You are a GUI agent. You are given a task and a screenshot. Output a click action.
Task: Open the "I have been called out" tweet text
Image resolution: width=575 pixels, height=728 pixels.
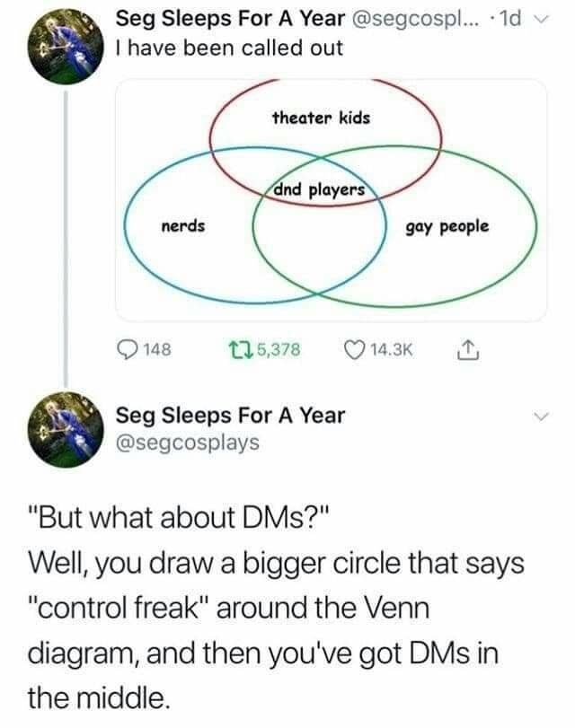pyautogui.click(x=231, y=48)
